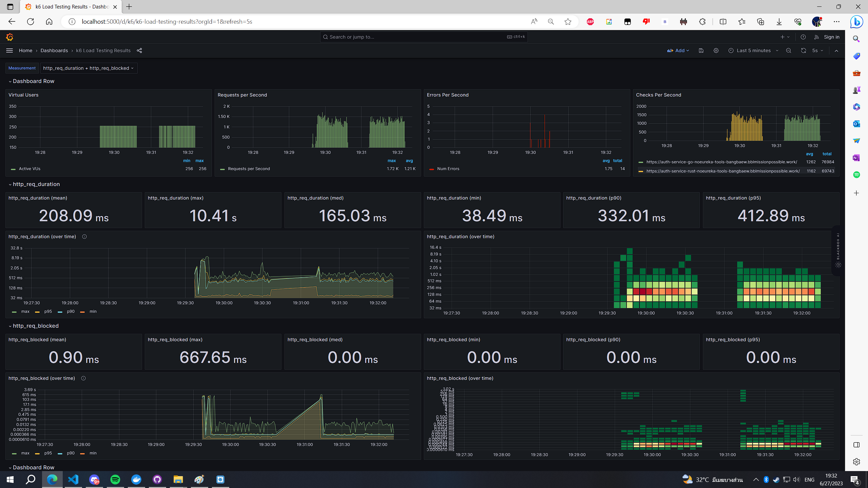The height and width of the screenshot is (488, 868).
Task: Open the hamburger navigation menu
Action: (9, 50)
